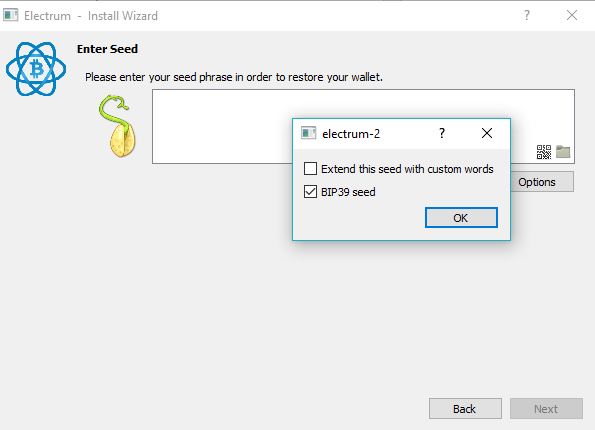Open the Options button
Screen dimensions: 595x430
click(x=542, y=182)
